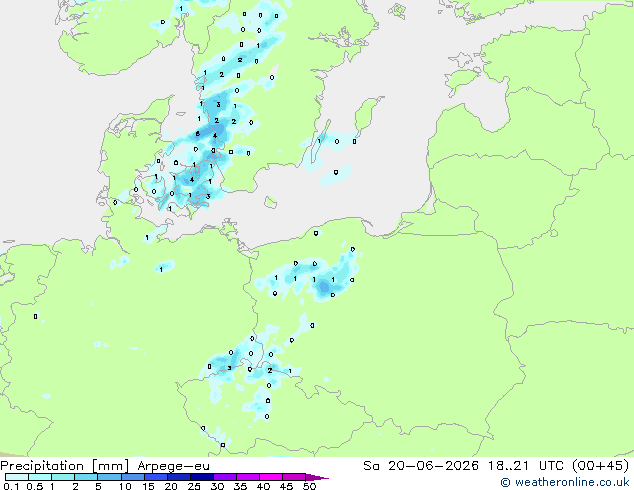Select the legend swatch between 35 and 40
634x490 pixels.
click(248, 477)
